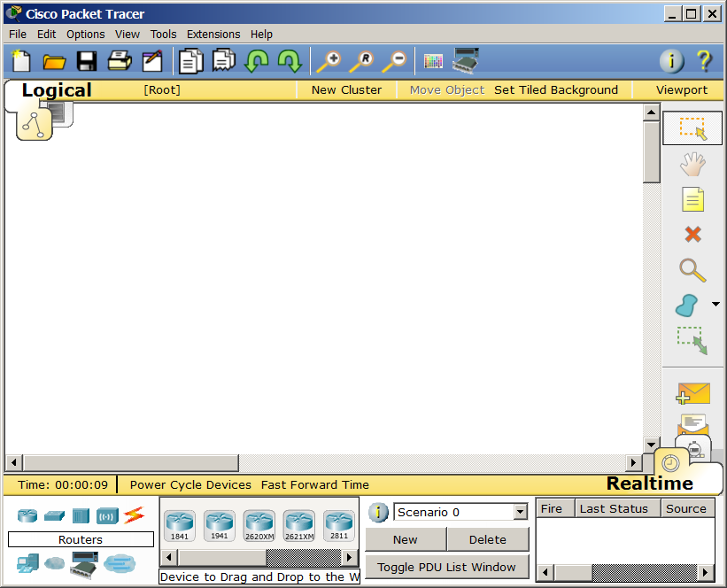The image size is (727, 588).
Task: Expand the Scenario 0 dropdown
Action: coord(521,512)
